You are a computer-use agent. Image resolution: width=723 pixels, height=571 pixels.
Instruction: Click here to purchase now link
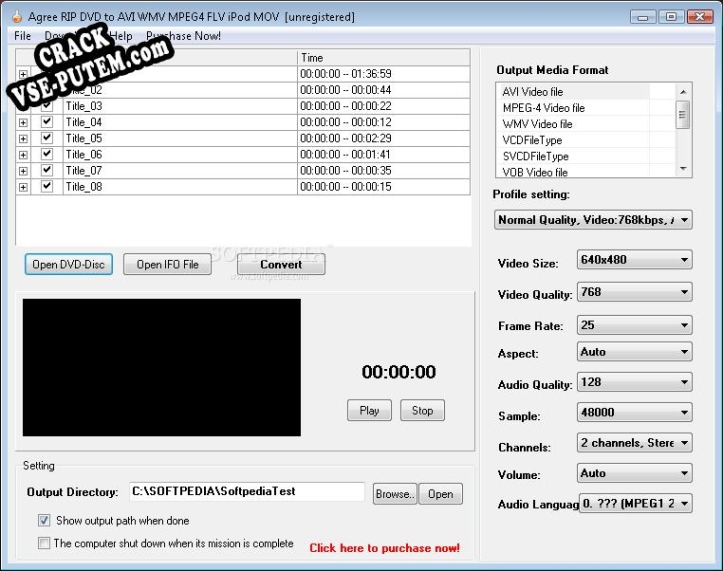click(385, 548)
